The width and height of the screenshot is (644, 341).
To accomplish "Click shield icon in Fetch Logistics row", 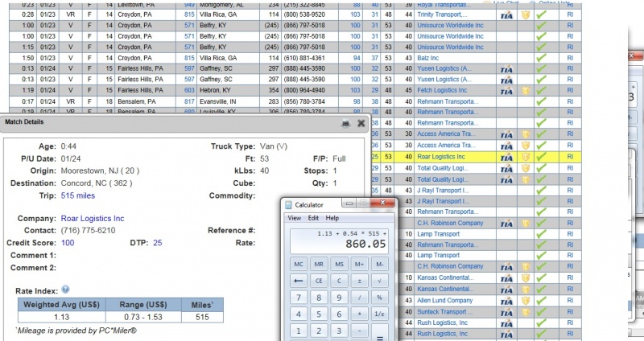I will pyautogui.click(x=526, y=90).
